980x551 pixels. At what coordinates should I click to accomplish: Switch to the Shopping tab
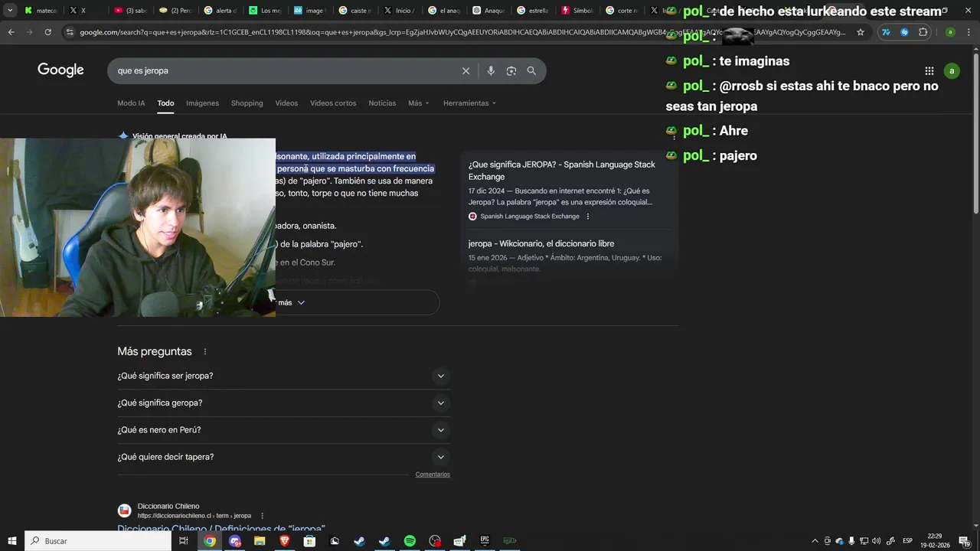[247, 103]
